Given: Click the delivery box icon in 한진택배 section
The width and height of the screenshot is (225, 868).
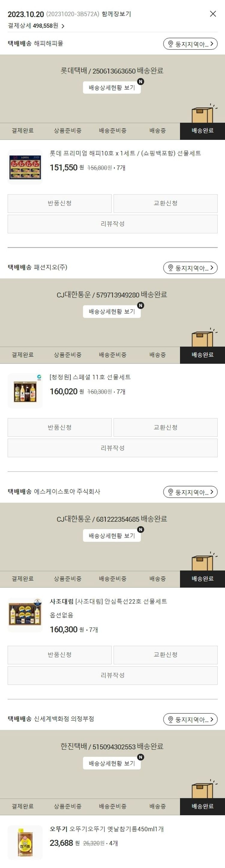Looking at the screenshot, I should 203,789.
